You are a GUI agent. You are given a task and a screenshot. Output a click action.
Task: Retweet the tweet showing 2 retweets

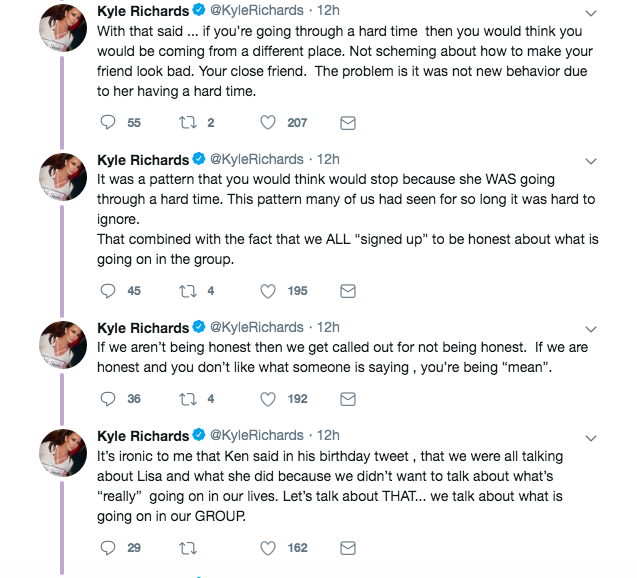[188, 122]
